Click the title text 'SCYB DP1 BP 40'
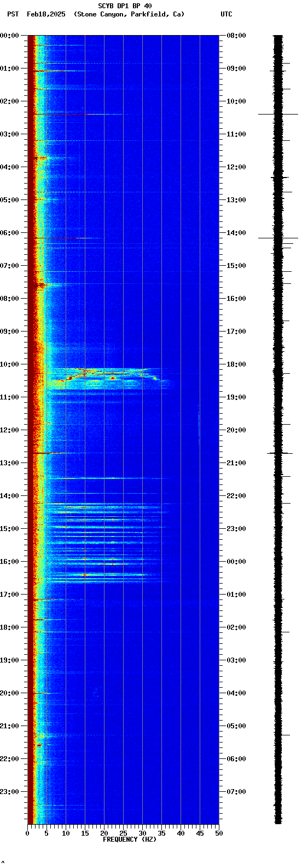The image size is (302, 868). pos(125,6)
